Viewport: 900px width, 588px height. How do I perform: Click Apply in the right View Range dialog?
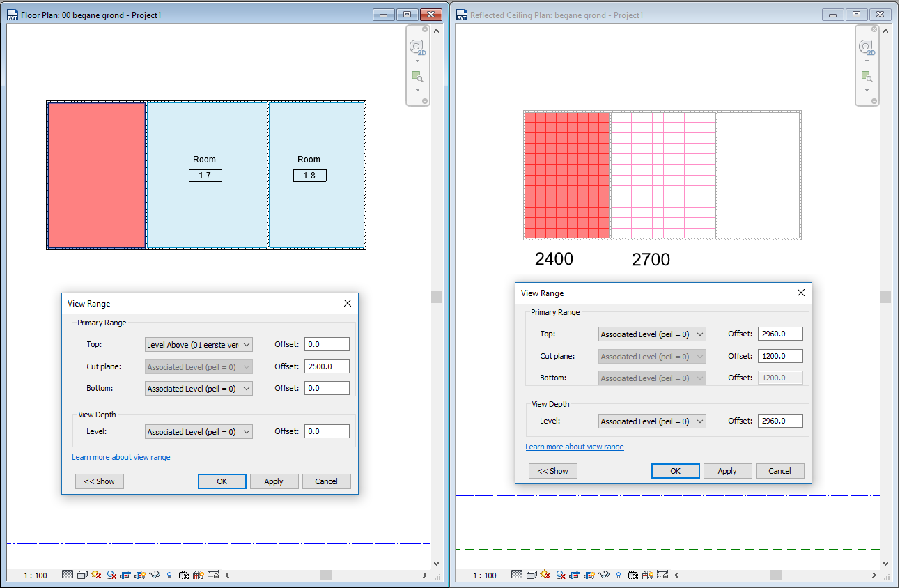coord(728,471)
